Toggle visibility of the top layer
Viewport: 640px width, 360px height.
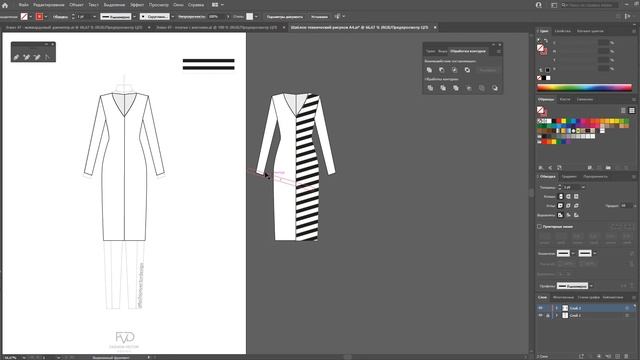tap(540, 308)
